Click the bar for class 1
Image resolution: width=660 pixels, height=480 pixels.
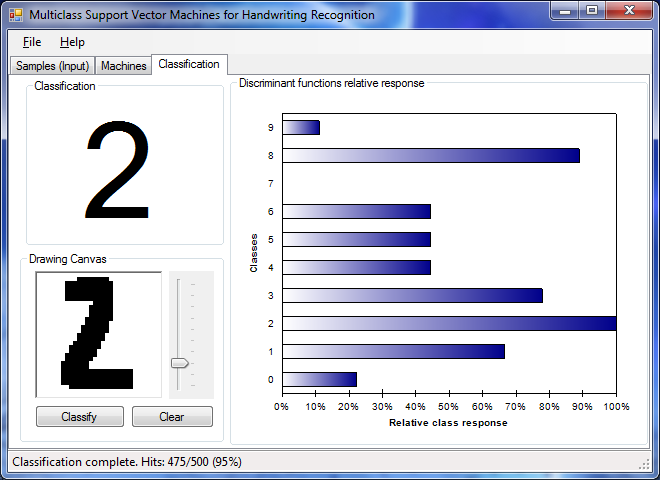coord(394,352)
